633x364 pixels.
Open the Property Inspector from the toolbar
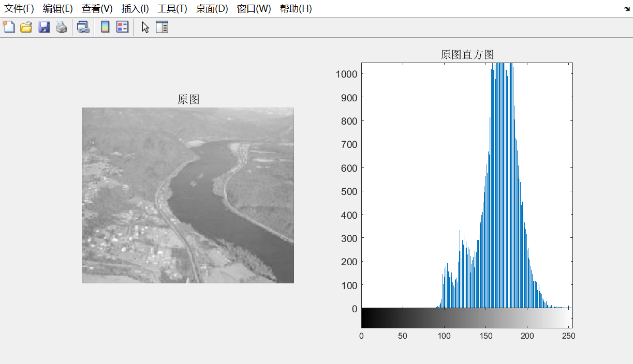coord(163,27)
